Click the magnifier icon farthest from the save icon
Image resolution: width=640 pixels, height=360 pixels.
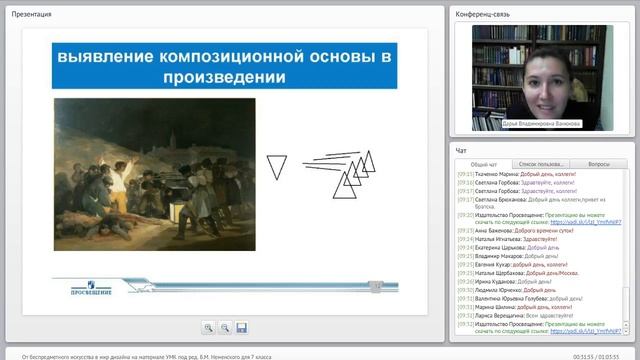[x=208, y=328]
